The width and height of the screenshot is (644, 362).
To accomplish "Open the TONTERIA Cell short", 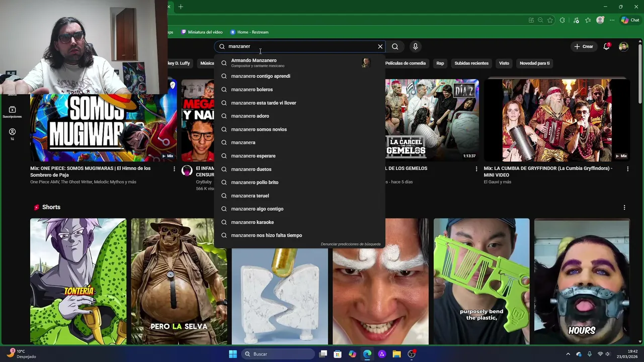I will click(78, 281).
